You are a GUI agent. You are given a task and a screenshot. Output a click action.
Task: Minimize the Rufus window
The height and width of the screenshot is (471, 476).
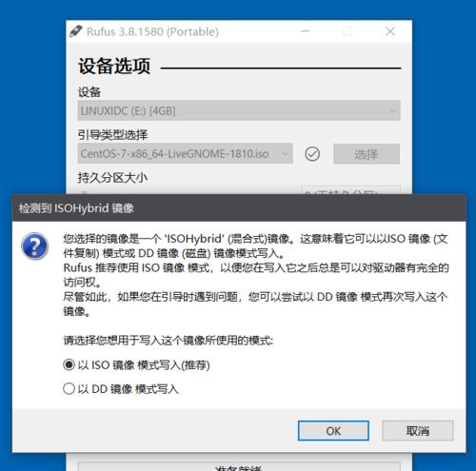pos(306,31)
